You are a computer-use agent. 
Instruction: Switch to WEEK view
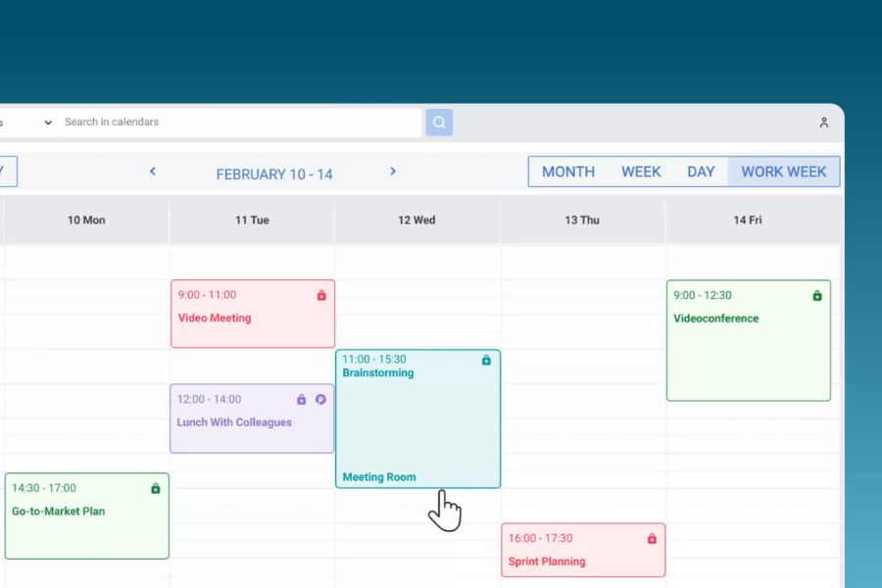[641, 171]
